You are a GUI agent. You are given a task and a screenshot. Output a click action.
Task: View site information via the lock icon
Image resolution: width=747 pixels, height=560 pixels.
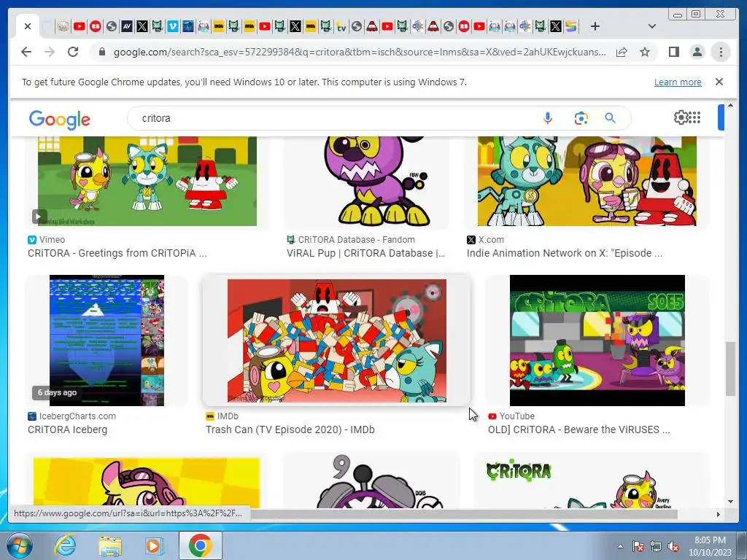[101, 52]
